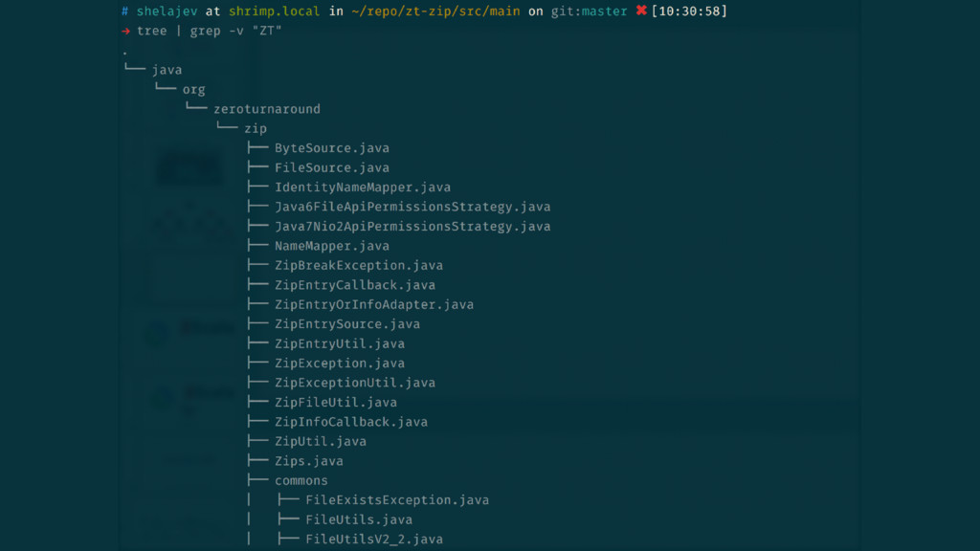The height and width of the screenshot is (551, 980).
Task: Click the red prompt arrow symbol
Action: pyautogui.click(x=125, y=31)
